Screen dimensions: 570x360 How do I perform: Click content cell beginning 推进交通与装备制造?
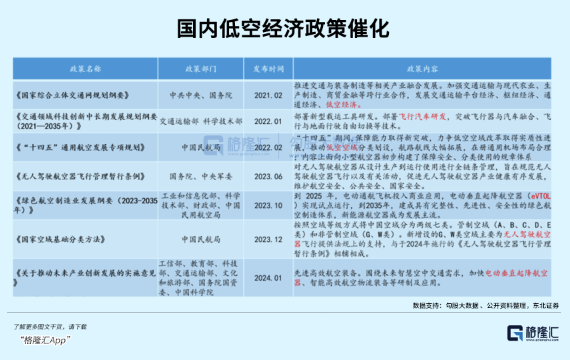(x=422, y=95)
